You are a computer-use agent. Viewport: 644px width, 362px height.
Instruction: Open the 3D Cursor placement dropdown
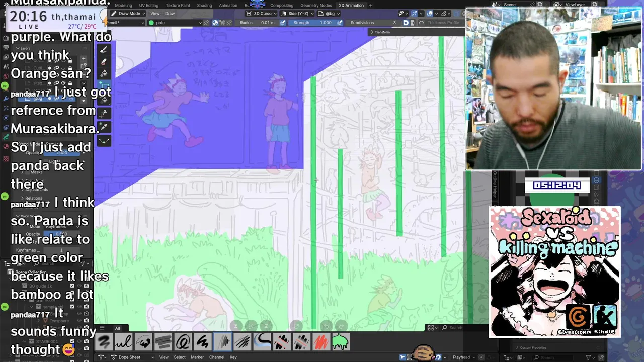tap(262, 14)
